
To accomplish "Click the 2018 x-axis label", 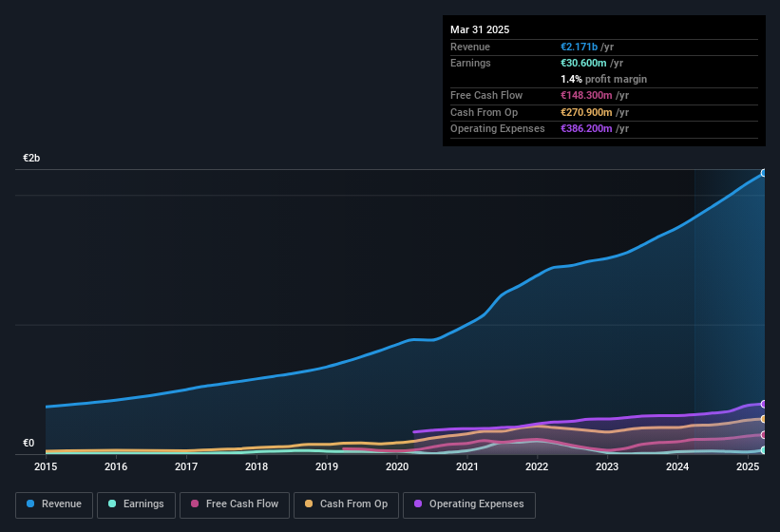I will click(x=257, y=466).
